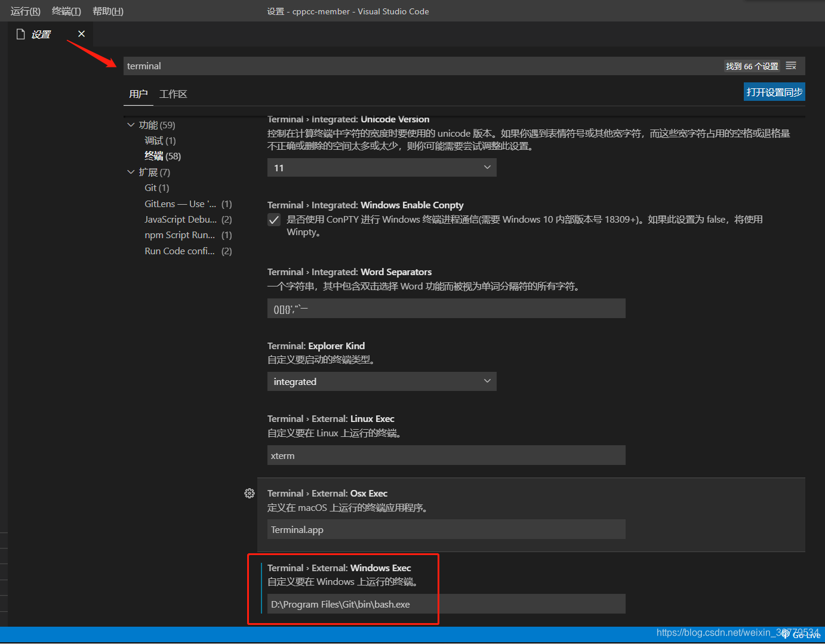
Task: Collapse the 扩展 (7) tree section
Action: click(x=131, y=172)
